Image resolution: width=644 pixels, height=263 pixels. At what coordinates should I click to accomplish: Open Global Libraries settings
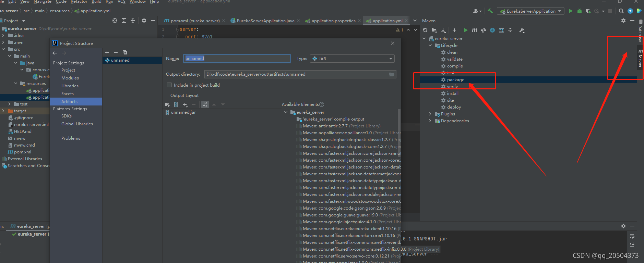point(77,124)
